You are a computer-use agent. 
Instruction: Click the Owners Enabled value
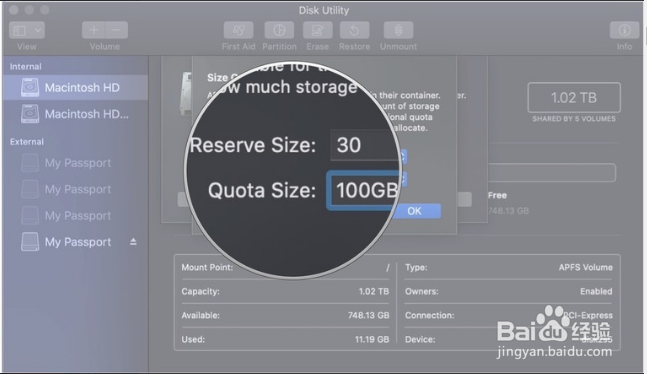click(596, 291)
